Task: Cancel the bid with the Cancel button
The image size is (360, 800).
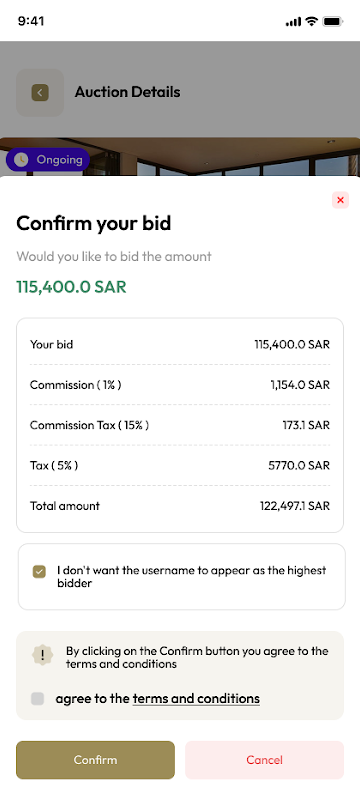Action: coord(264,760)
